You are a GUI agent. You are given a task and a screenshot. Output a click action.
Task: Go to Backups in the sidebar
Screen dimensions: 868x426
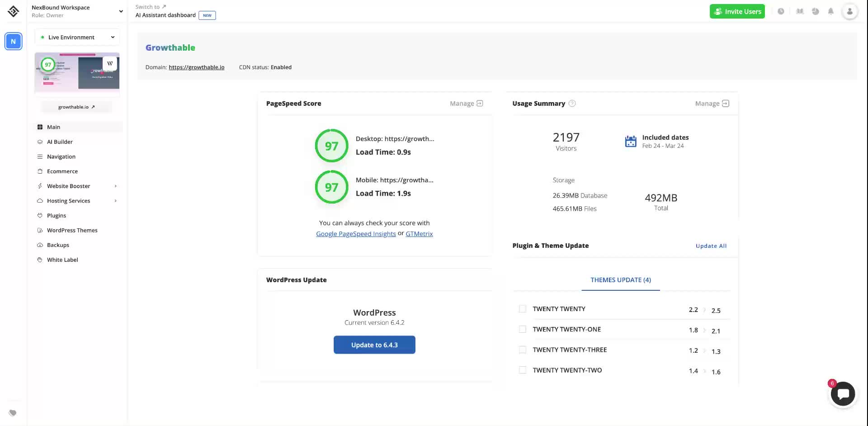click(58, 245)
